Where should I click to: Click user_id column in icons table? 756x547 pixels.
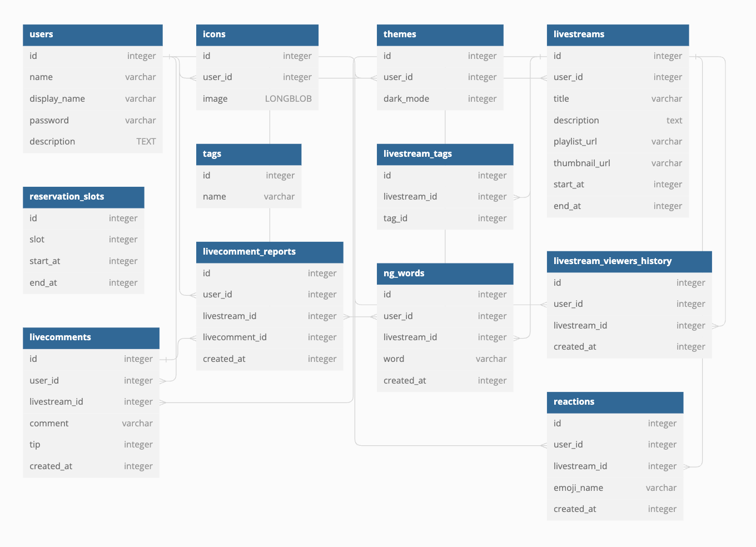click(x=257, y=77)
